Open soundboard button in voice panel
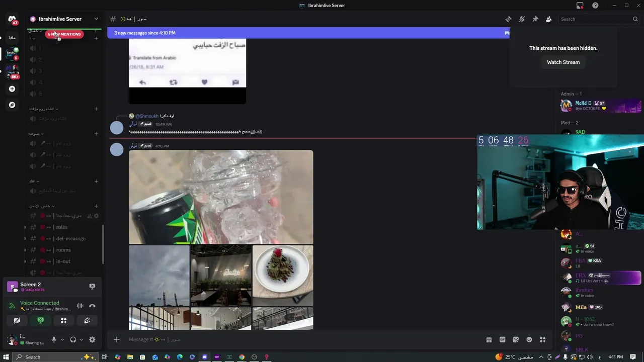 87,320
